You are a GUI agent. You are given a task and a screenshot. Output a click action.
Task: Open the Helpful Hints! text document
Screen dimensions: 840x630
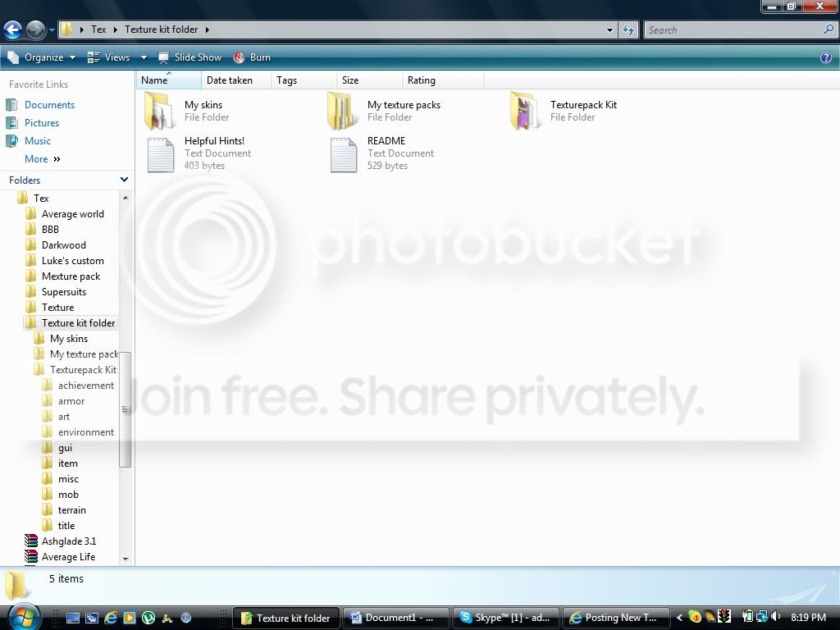[x=161, y=153]
